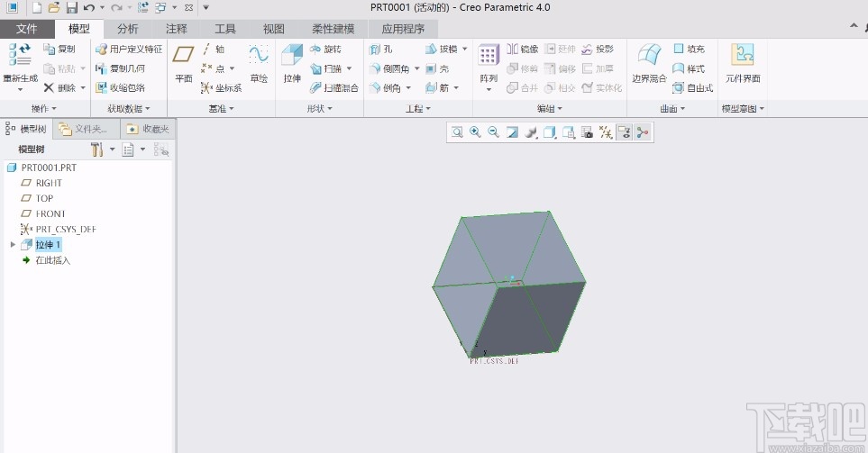Save the part with the floppy disk icon
The height and width of the screenshot is (453, 868).
[71, 8]
